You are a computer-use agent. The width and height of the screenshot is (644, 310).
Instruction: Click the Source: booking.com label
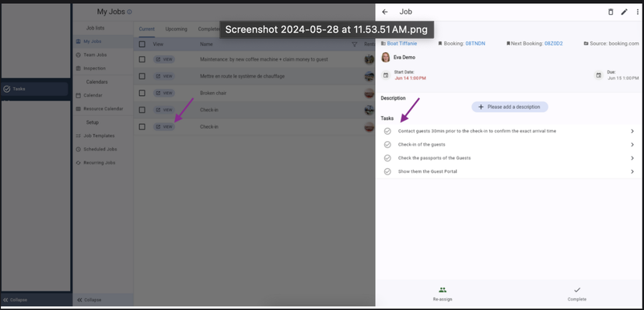pos(611,43)
